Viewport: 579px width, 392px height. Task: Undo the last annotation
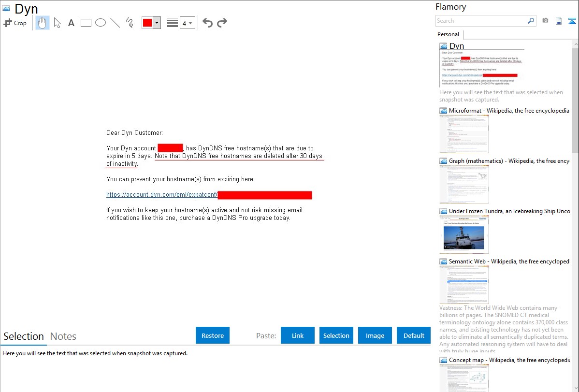[x=207, y=23]
